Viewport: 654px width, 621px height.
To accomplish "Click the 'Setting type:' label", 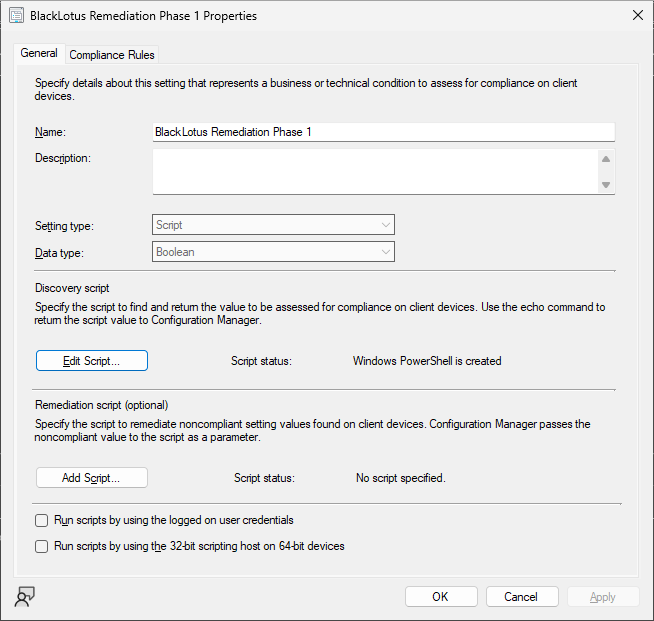I will pyautogui.click(x=64, y=226).
